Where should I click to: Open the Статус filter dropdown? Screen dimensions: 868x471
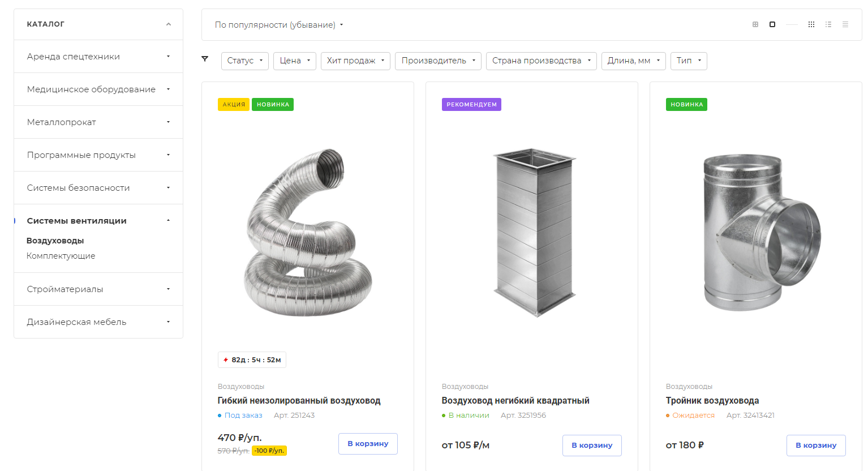245,61
